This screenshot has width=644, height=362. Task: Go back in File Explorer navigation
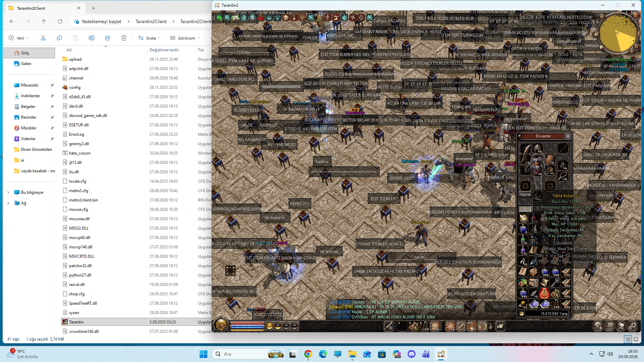[x=12, y=21]
